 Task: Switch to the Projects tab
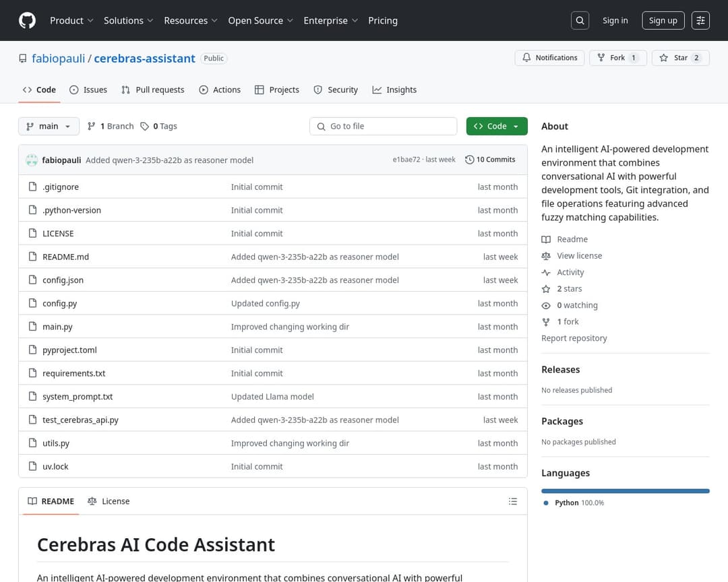[277, 90]
